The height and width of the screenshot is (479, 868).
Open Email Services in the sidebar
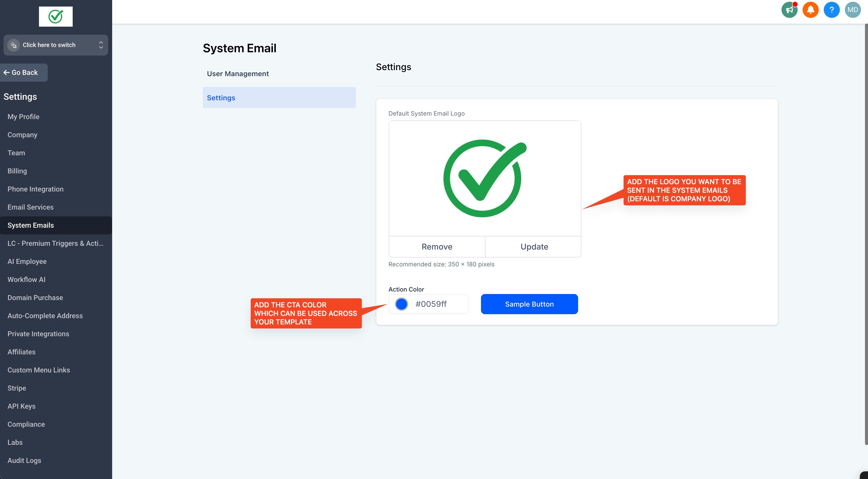coord(30,207)
